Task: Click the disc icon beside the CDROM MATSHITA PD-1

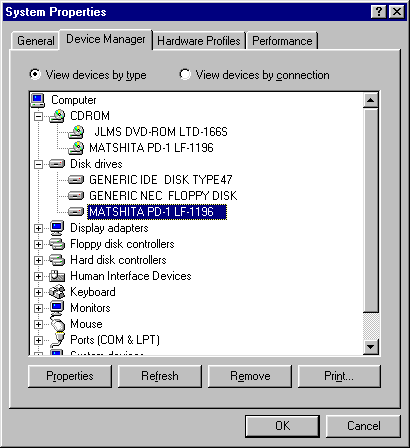Action: tap(76, 148)
